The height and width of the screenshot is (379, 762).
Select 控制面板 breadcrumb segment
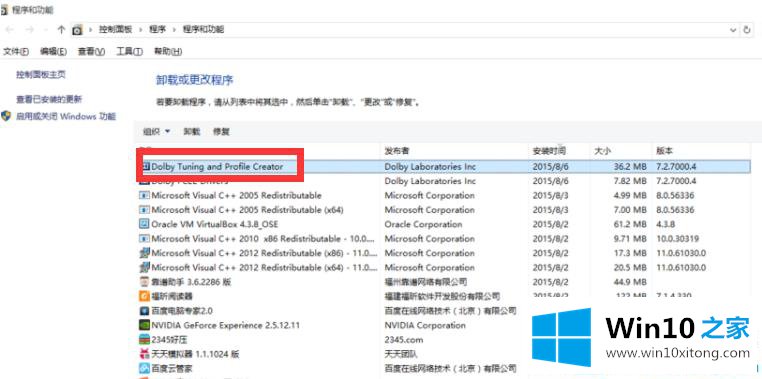[x=115, y=30]
